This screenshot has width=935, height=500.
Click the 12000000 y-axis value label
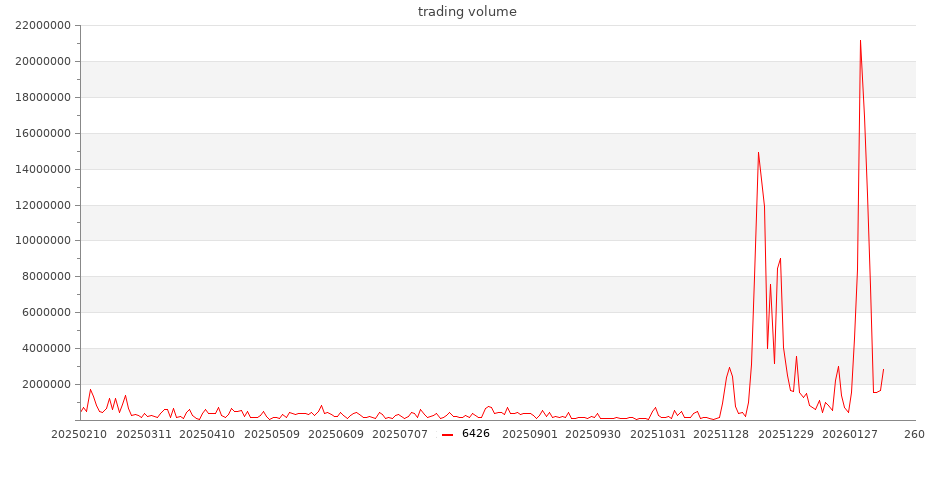pos(41,205)
